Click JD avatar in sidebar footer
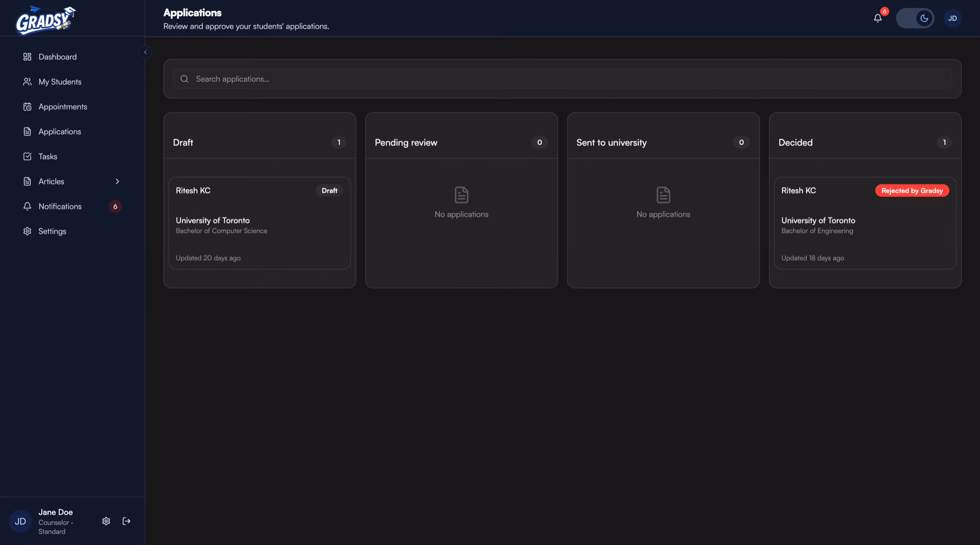 [21, 521]
